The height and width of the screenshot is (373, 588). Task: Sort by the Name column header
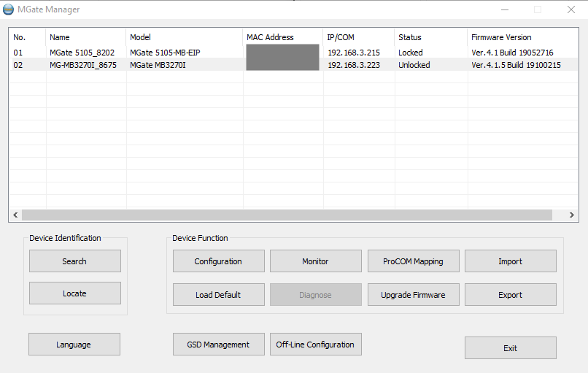[86, 37]
